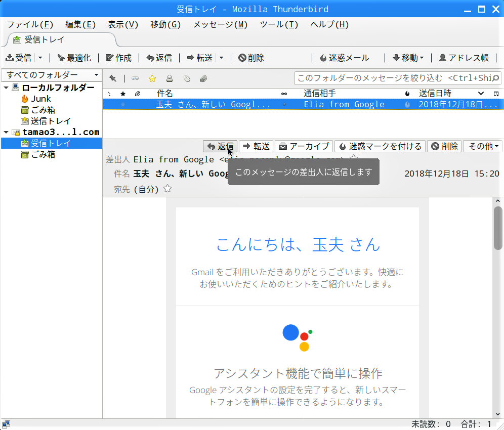Click the star beside 宛先 (自分)
Viewport: 504px width, 430px height.
[x=167, y=189]
